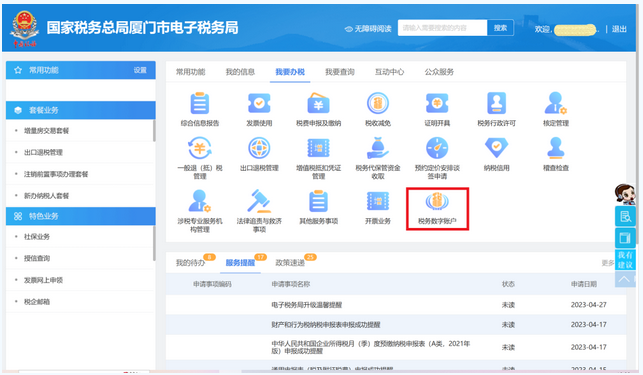Click the 申请事项名称 column header
Screen dimensions: 643x375
[x=291, y=284]
